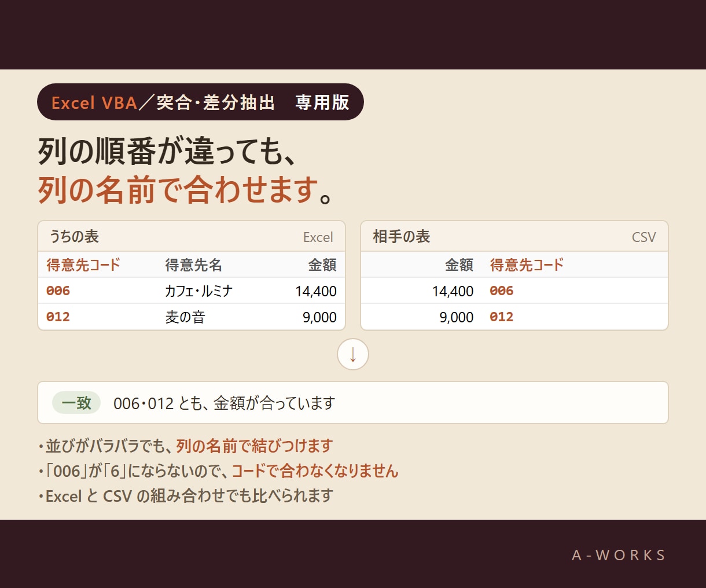The height and width of the screenshot is (588, 706).
Task: Click the '麦の音' cell
Action: click(185, 317)
